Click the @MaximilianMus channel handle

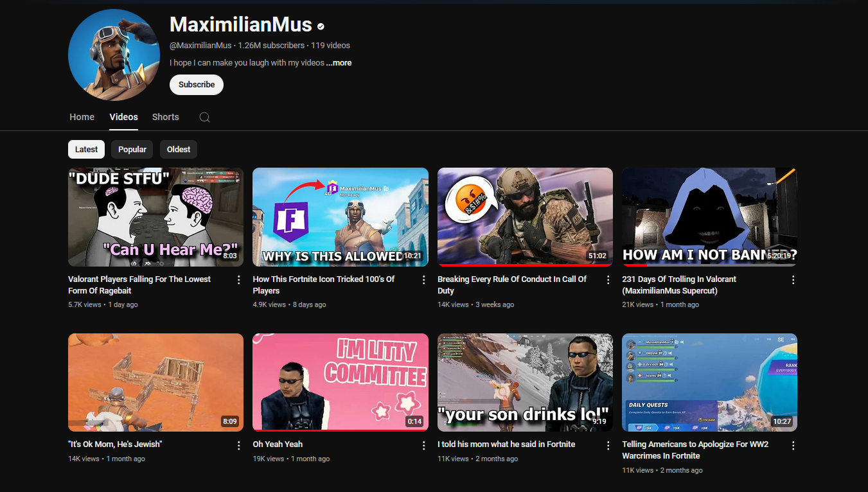(x=200, y=46)
